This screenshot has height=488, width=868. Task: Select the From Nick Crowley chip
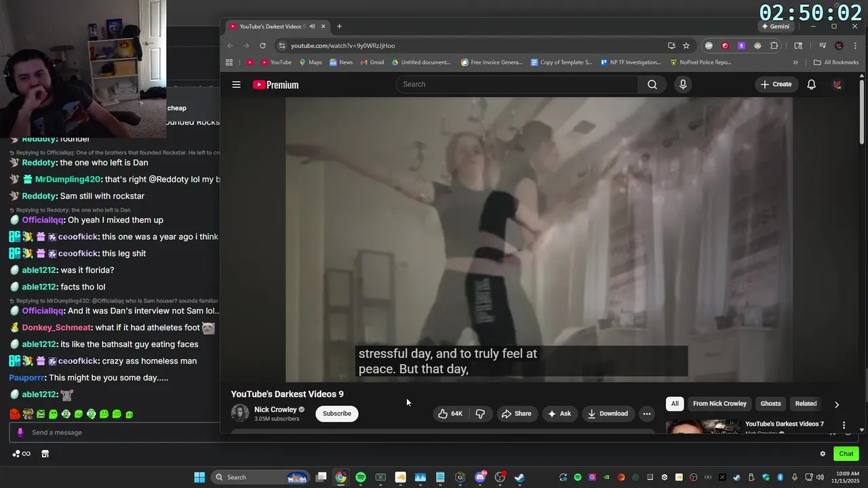click(x=719, y=403)
